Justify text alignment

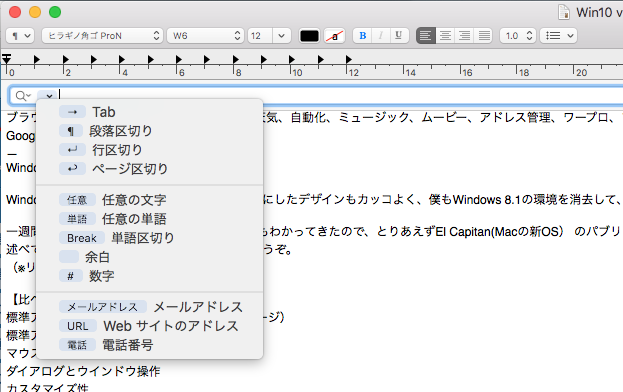tap(484, 36)
